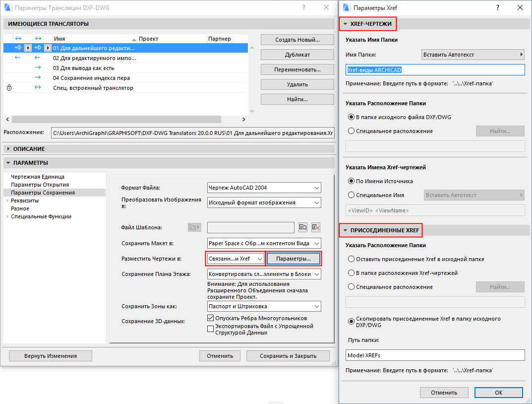The height and width of the screenshot is (404, 532).
Task: Click help question mark in DXF-DWG translation dialog
Action: [x=303, y=7]
